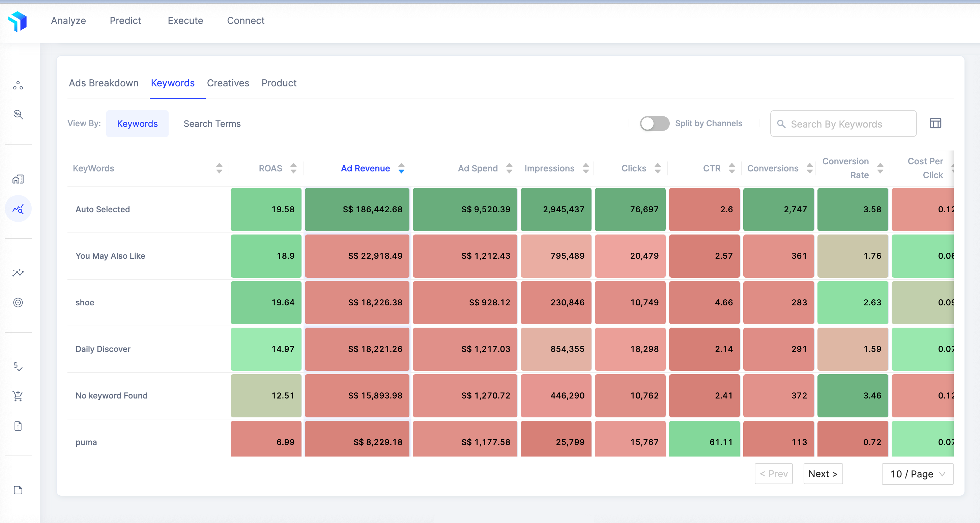Open the Predict menu
The height and width of the screenshot is (523, 980).
(x=125, y=21)
